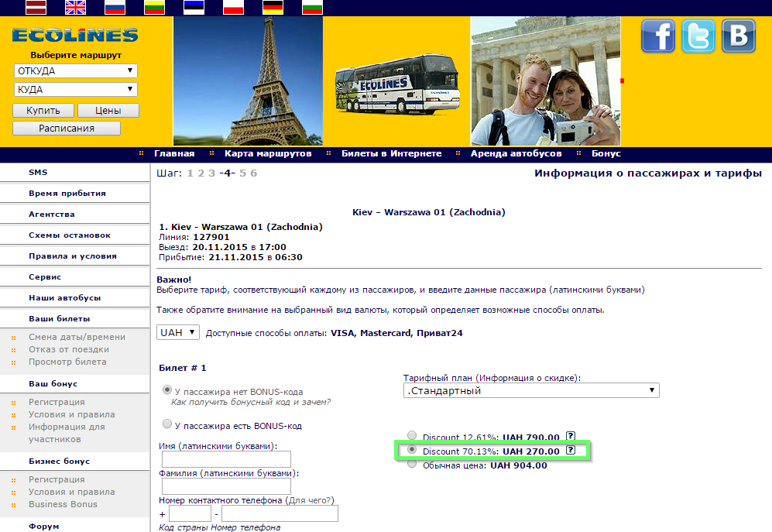772x532 pixels.
Task: Open the Twitter page icon
Action: tap(698, 36)
